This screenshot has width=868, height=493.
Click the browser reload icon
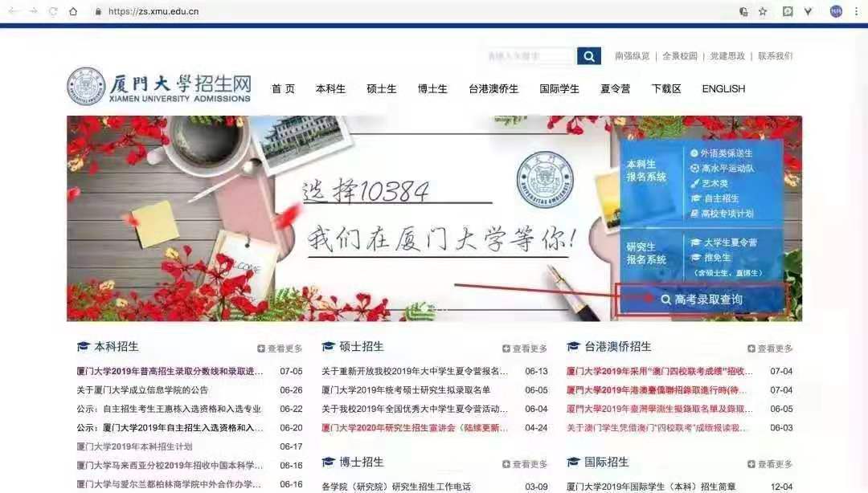53,11
